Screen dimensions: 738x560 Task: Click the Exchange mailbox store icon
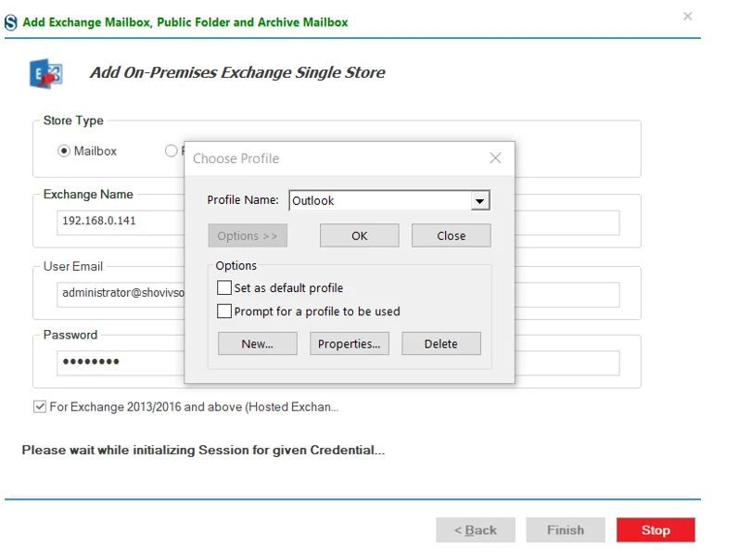tap(45, 73)
